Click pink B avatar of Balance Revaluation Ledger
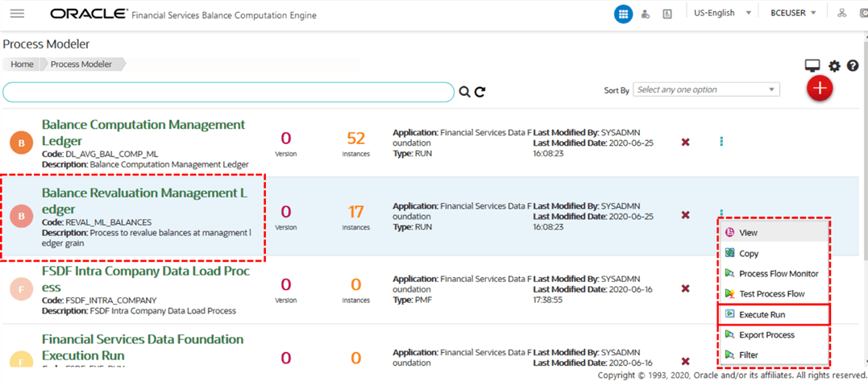This screenshot has width=868, height=390. 22,216
